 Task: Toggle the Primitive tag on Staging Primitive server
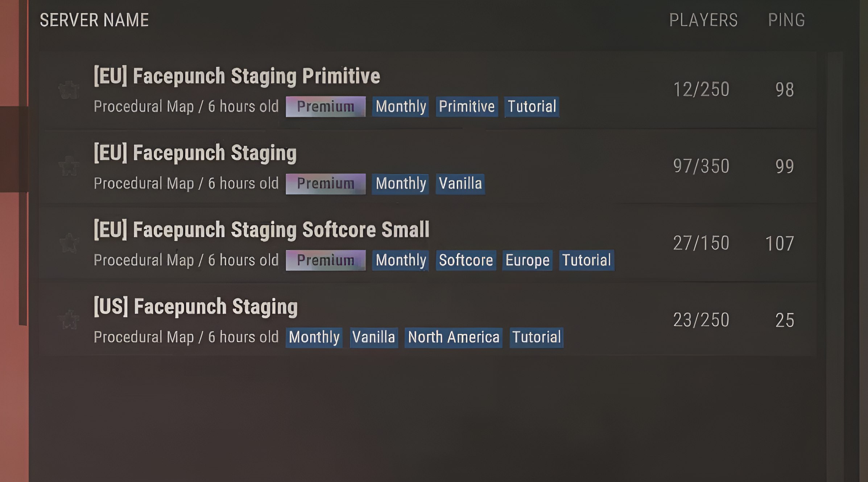[467, 106]
